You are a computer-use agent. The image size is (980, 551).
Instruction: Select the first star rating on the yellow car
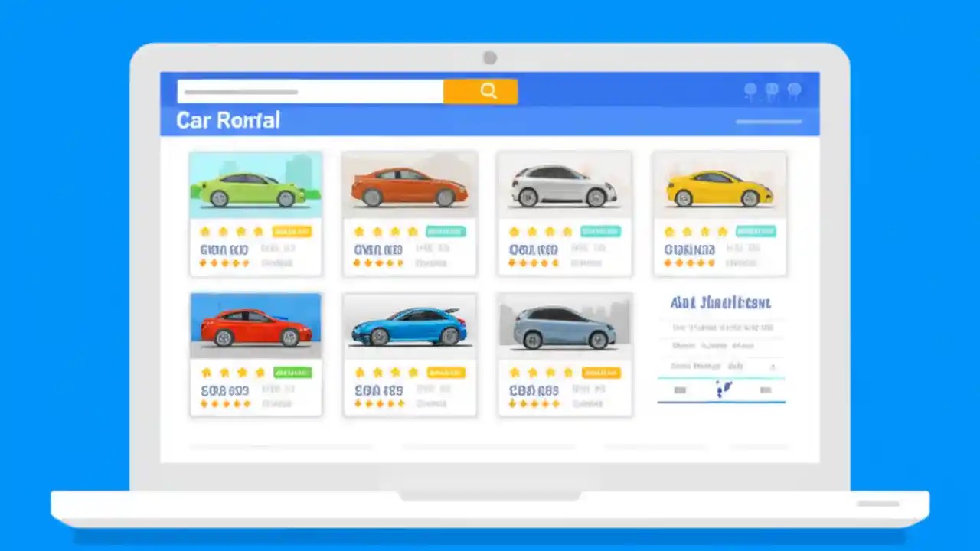(668, 231)
